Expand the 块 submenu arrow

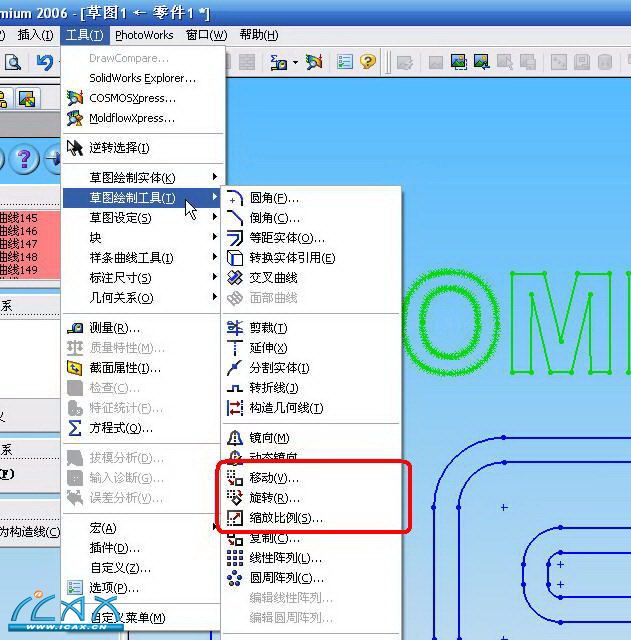tap(215, 237)
